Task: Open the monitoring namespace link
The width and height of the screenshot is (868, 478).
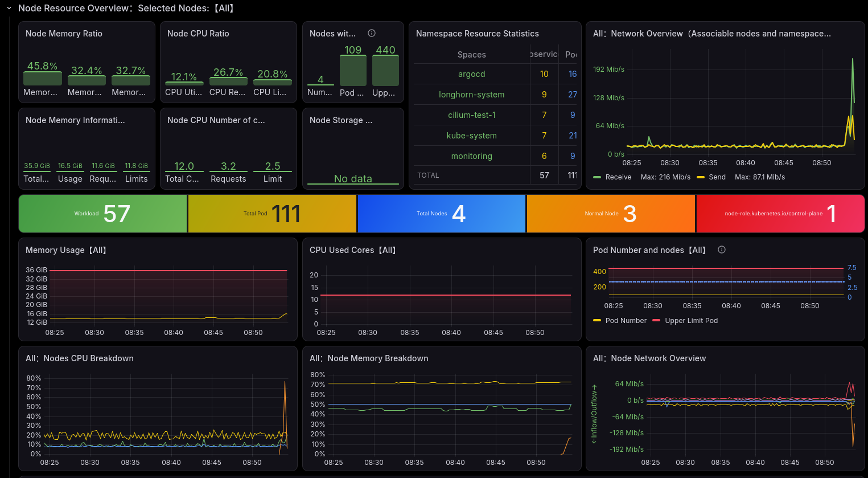Action: [472, 156]
